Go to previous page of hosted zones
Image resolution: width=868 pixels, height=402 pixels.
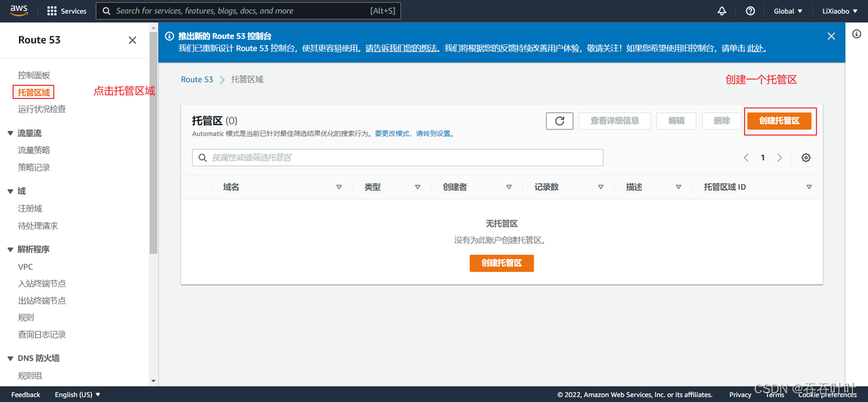pos(746,157)
